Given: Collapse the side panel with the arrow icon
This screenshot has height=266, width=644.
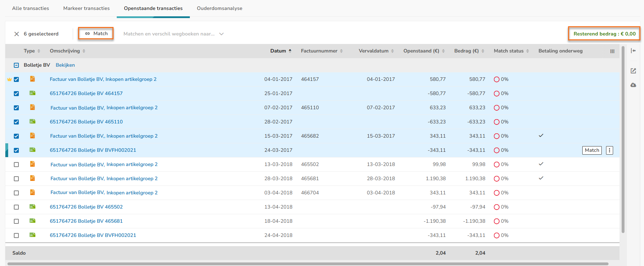Looking at the screenshot, I should click(633, 51).
